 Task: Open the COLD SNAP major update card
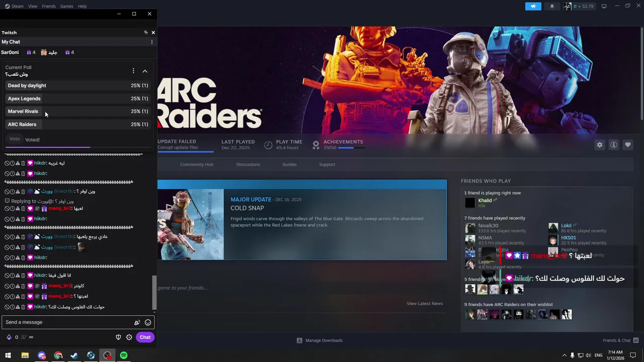(302, 220)
